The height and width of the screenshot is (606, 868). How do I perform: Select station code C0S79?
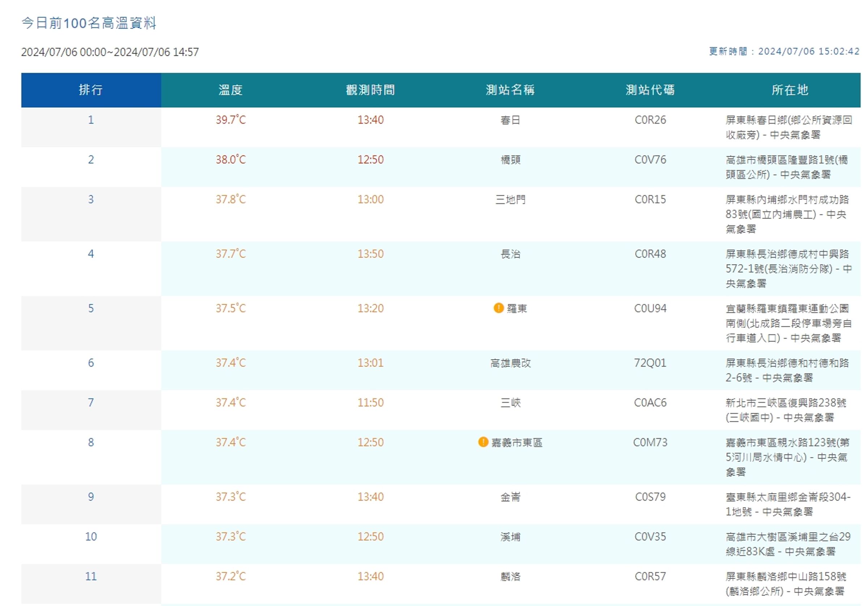(650, 497)
